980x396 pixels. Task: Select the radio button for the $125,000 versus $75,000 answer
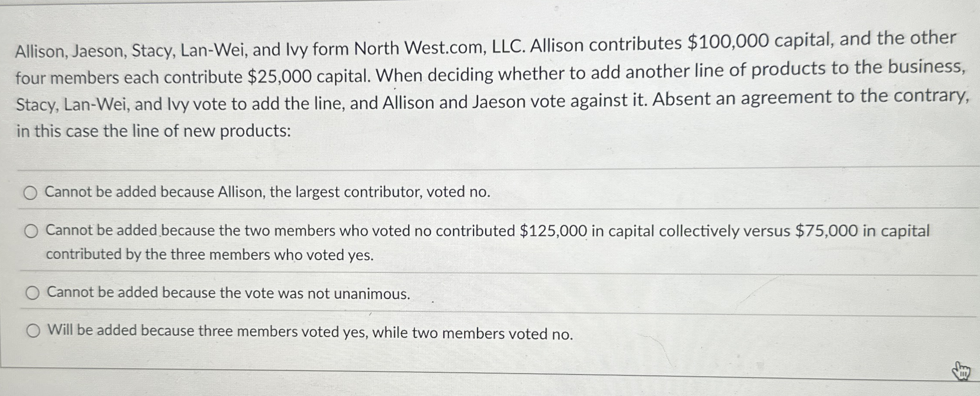click(31, 232)
